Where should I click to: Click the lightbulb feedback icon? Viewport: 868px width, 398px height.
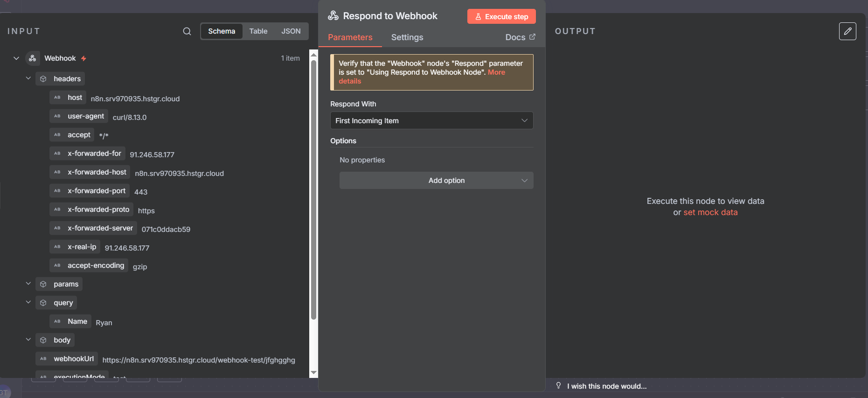click(x=558, y=385)
